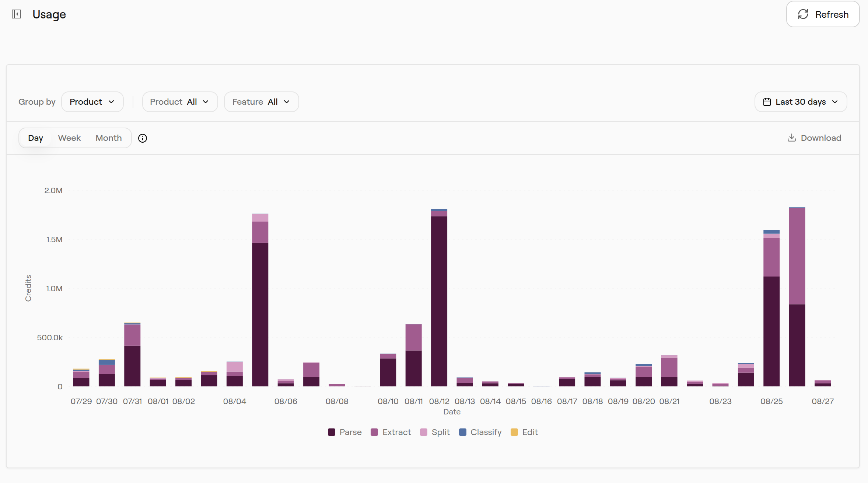Open the Last 30 days selector
Screen dimensions: 868x483
(x=801, y=102)
